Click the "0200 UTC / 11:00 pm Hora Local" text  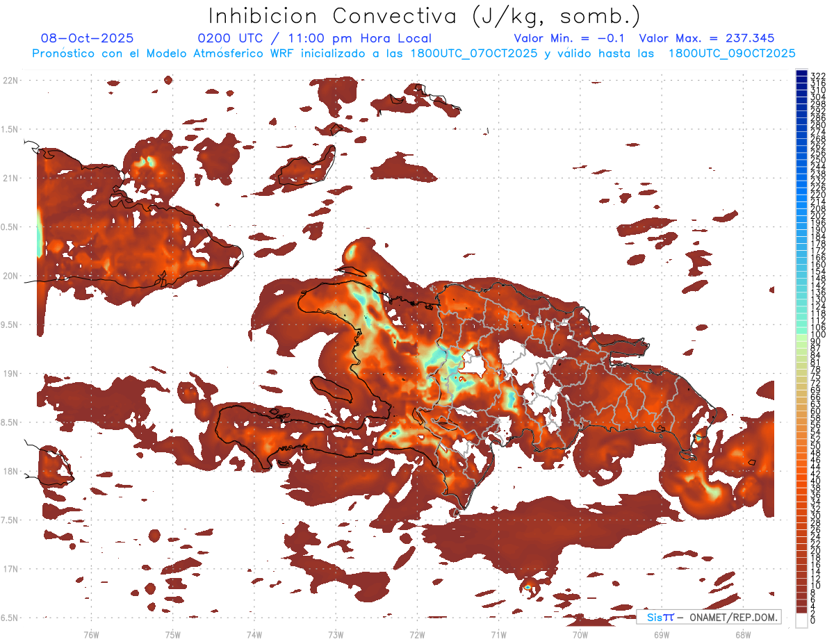coord(314,38)
